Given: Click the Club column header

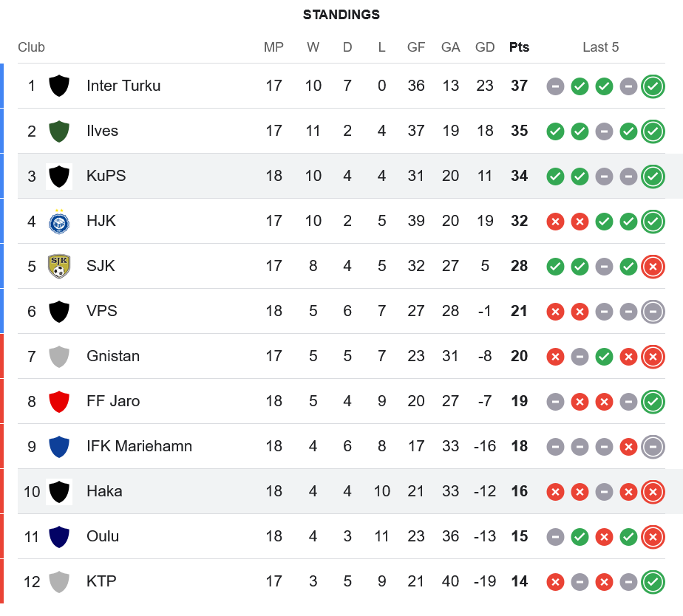Looking at the screenshot, I should point(31,47).
